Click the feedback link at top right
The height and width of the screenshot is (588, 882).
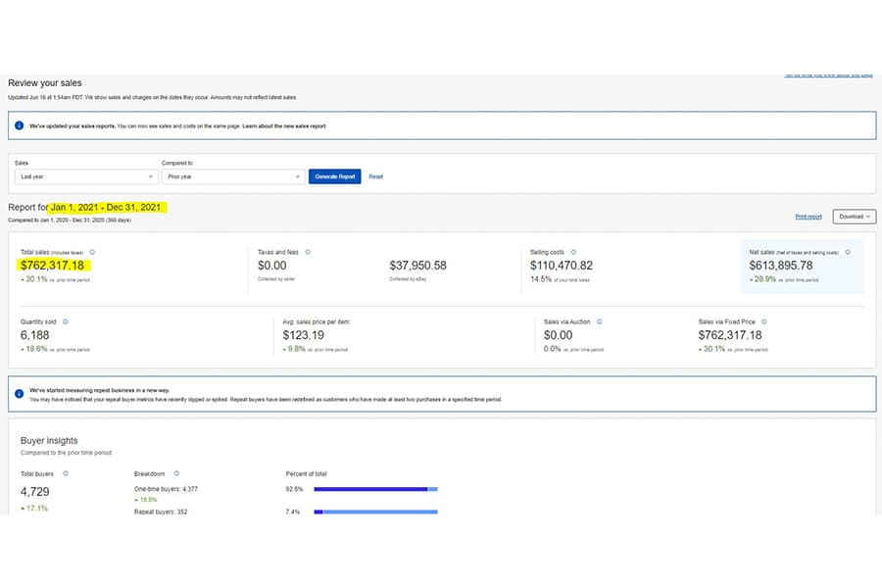[x=828, y=75]
